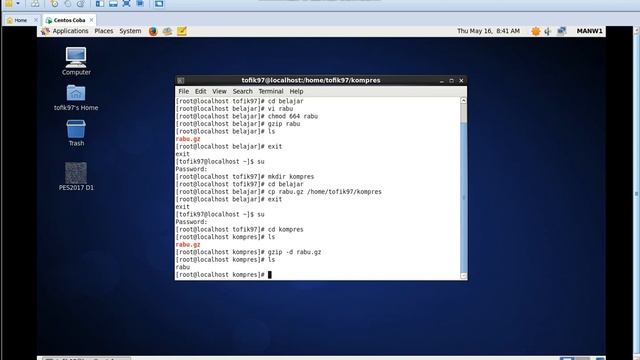Select the PES2017 D1 desktop icon
Screen dimensions: 640x360
tap(76, 176)
